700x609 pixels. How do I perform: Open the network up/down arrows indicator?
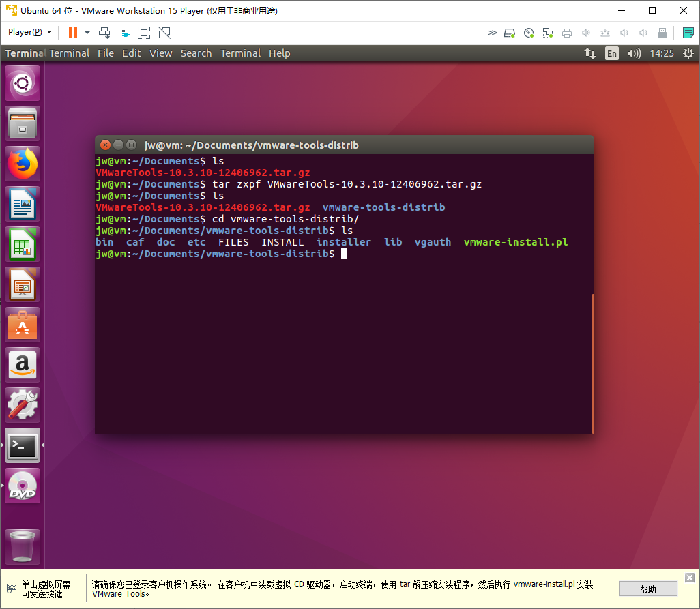[x=589, y=54]
